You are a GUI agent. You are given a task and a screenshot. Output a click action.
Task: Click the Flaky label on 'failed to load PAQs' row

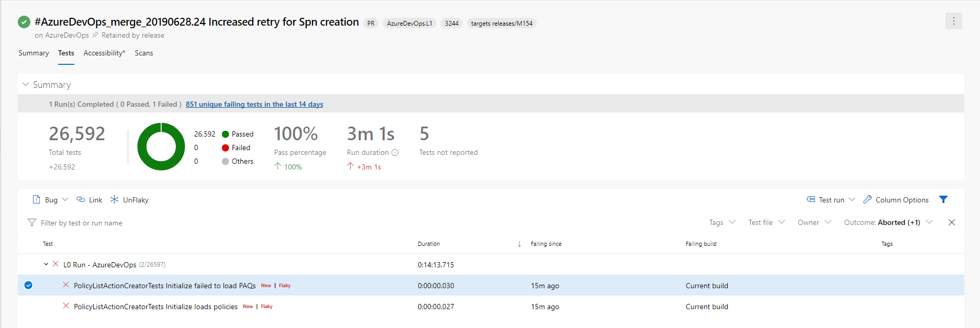coord(285,286)
